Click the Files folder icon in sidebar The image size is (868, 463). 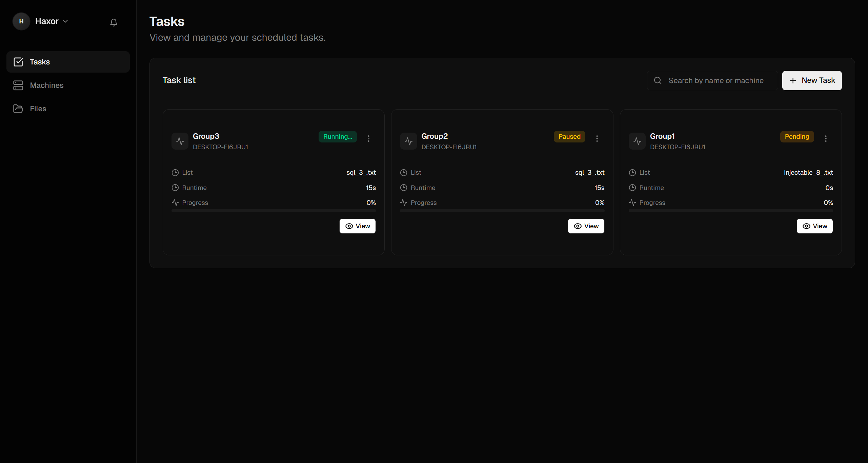tap(18, 109)
